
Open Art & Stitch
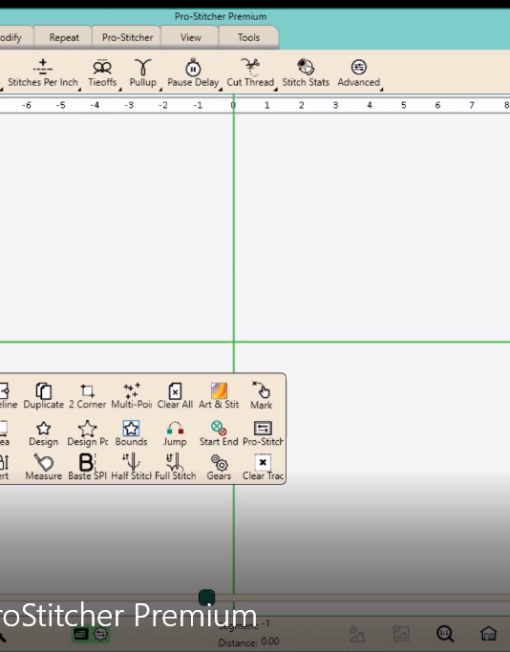(219, 396)
